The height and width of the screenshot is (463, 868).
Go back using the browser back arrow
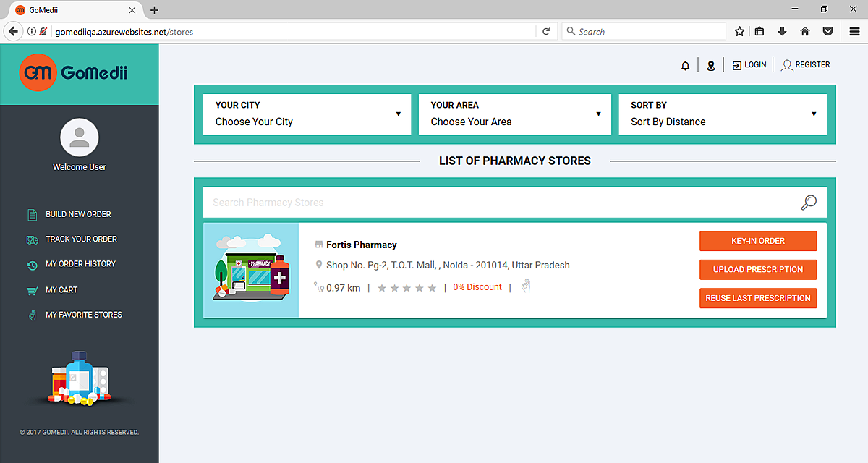click(x=13, y=31)
